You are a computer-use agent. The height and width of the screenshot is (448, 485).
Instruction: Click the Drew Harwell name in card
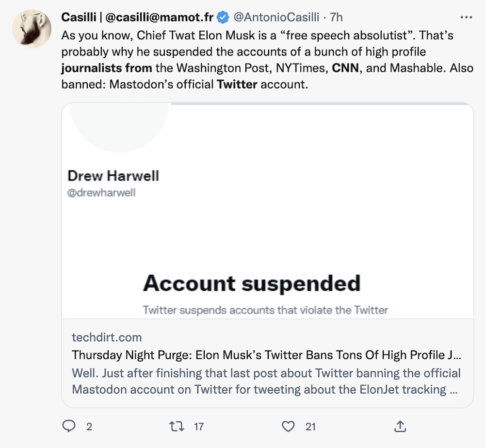(x=113, y=176)
